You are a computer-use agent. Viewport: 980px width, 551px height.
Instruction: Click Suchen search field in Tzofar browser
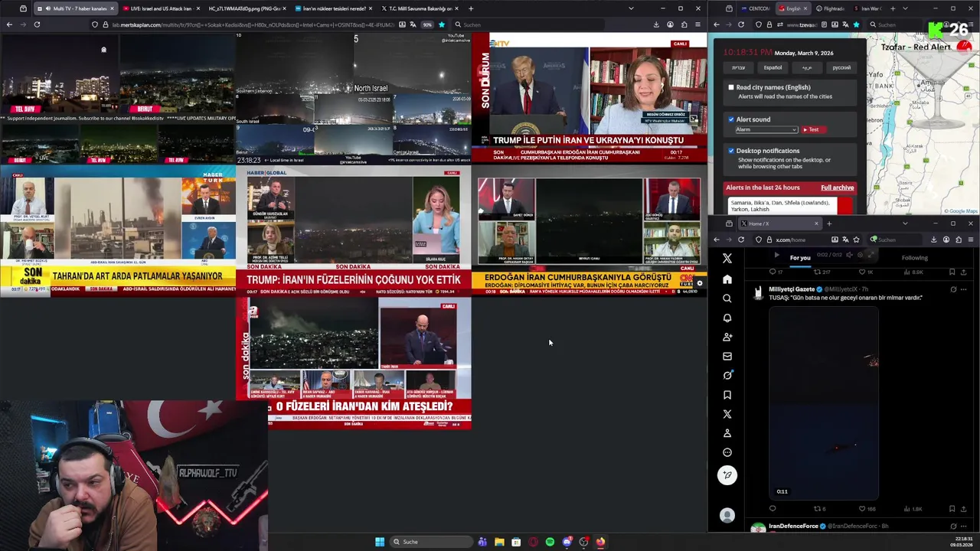coord(896,24)
